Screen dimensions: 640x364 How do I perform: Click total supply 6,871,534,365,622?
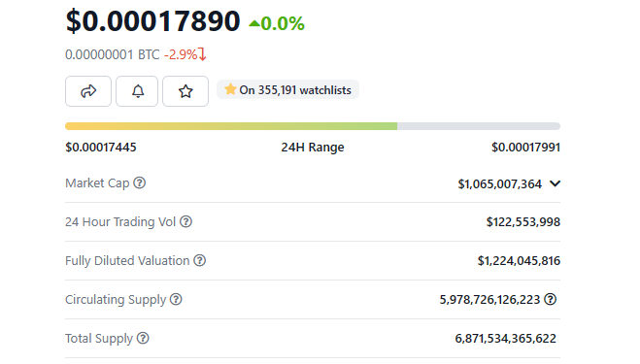(x=506, y=339)
